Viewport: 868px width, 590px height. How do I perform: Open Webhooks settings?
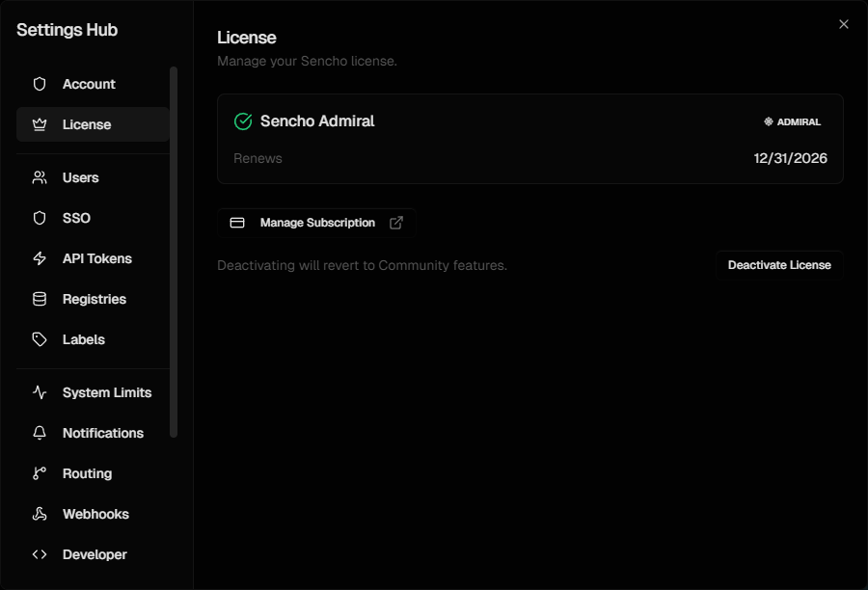click(93, 514)
